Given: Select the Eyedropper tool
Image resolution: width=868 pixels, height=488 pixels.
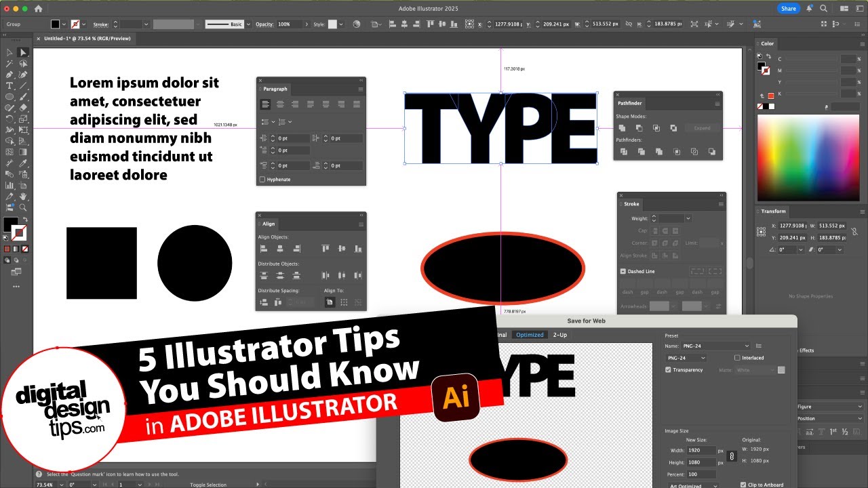Looking at the screenshot, I should [x=23, y=163].
